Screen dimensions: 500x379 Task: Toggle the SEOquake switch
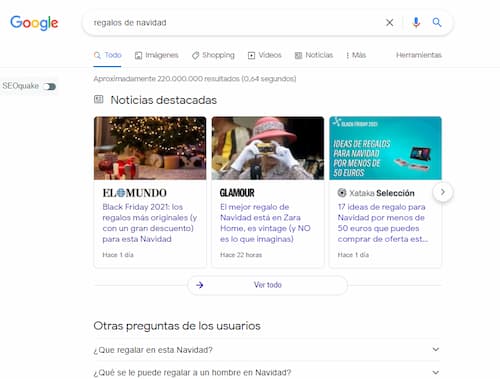49,87
